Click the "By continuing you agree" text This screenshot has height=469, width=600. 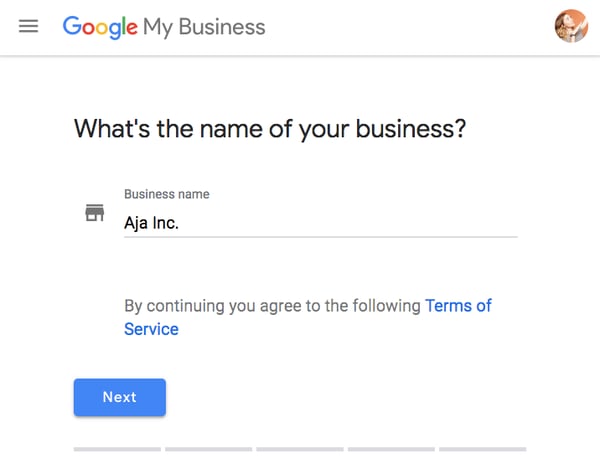[272, 306]
